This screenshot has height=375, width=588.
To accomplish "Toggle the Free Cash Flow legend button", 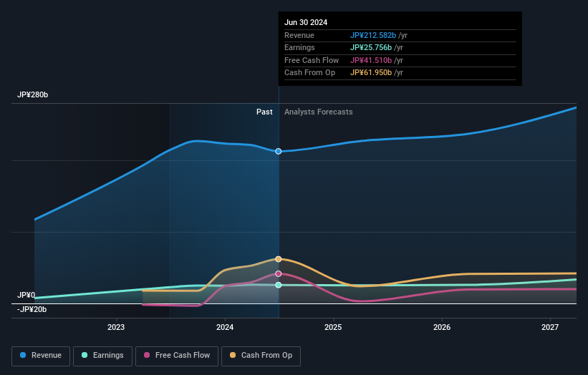I will 177,356.
